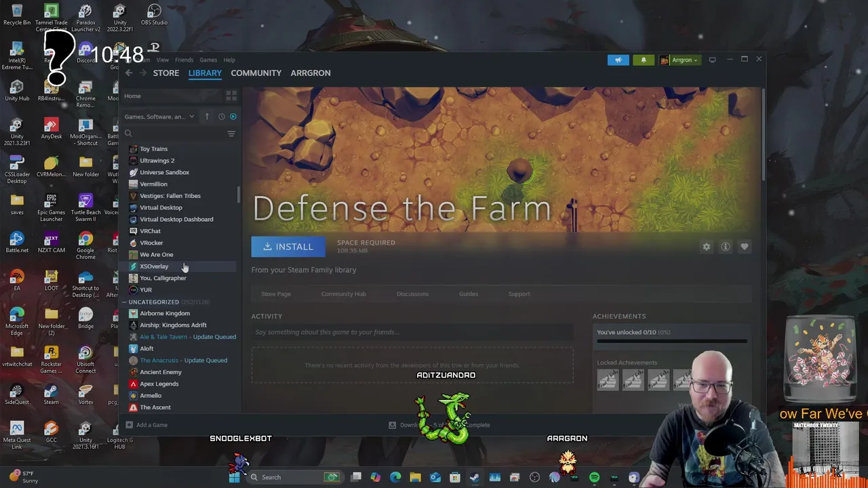Select Virtual Desktop Dashboard entry
The width and height of the screenshot is (868, 488).
176,219
